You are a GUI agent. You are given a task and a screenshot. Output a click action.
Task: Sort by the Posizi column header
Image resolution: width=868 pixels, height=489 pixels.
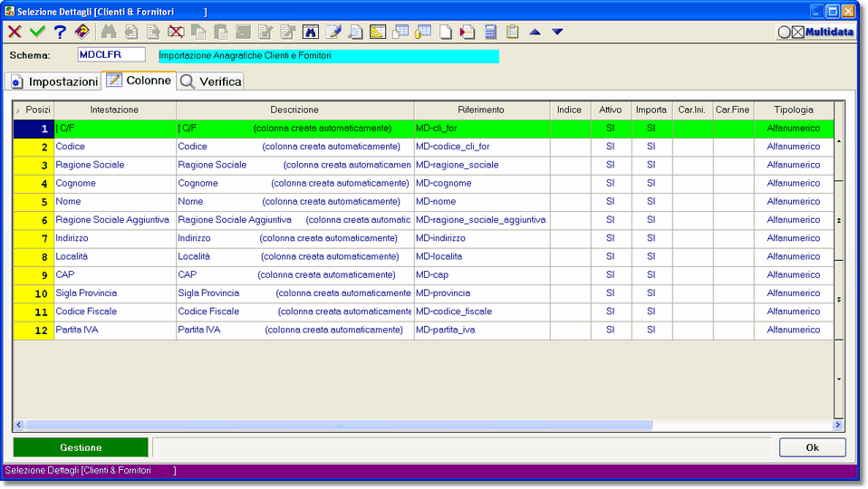(x=34, y=110)
